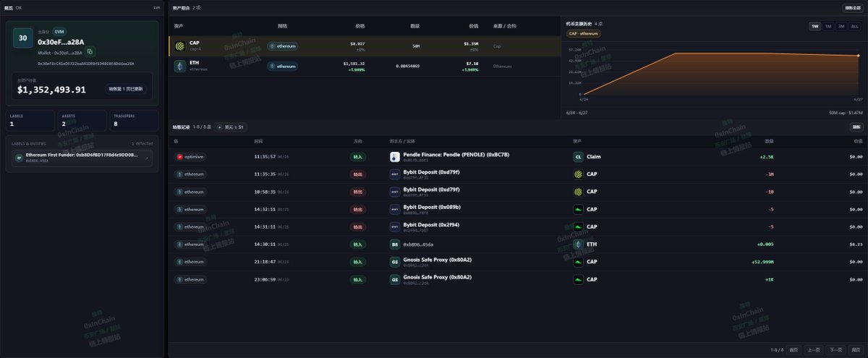The image size is (868, 358).
Task: Click the B8 avatar icon for 0xb8D6…45da
Action: coord(395,244)
